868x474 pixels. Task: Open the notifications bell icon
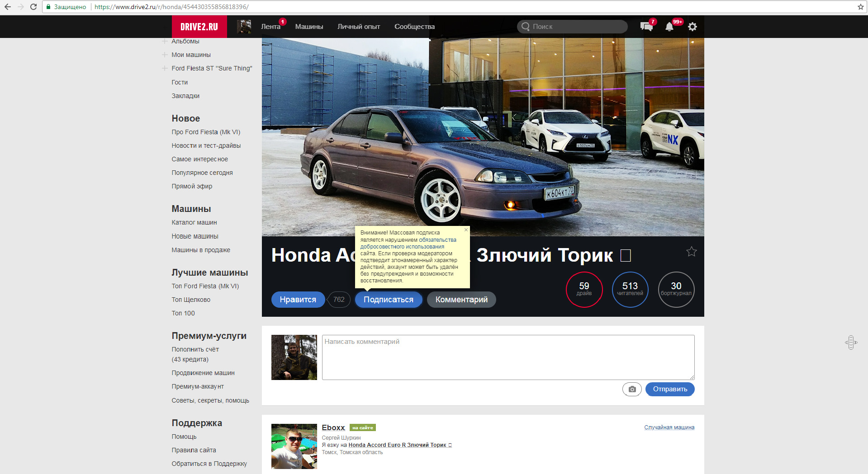click(669, 27)
